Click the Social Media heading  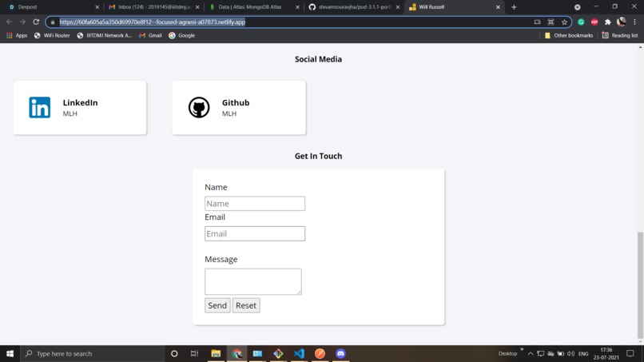click(318, 59)
